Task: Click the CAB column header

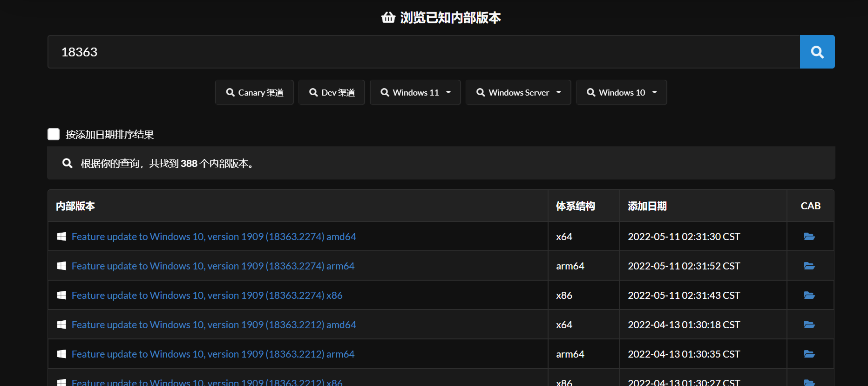Action: point(810,206)
